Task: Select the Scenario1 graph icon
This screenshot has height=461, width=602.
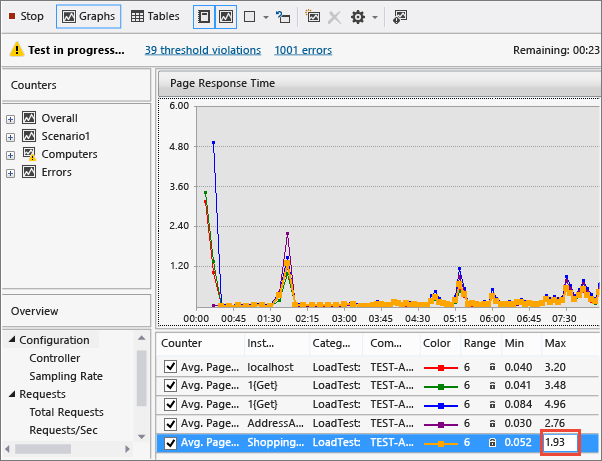Action: (29, 135)
